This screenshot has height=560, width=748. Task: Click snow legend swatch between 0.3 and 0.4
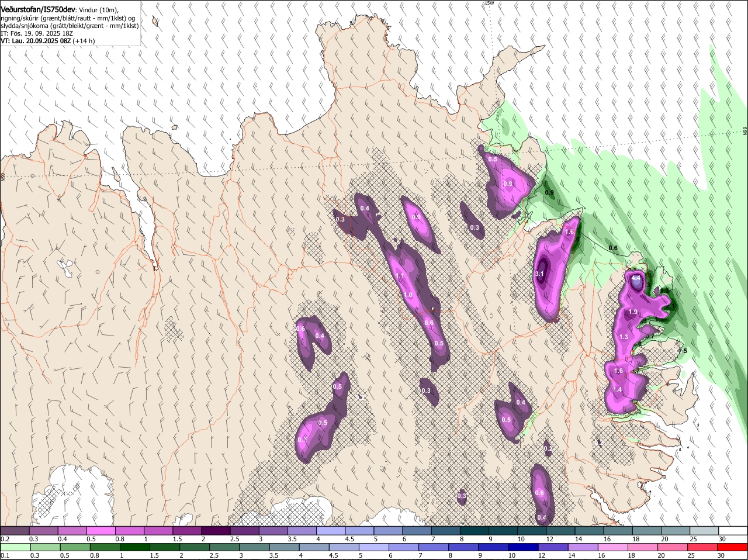(44, 531)
